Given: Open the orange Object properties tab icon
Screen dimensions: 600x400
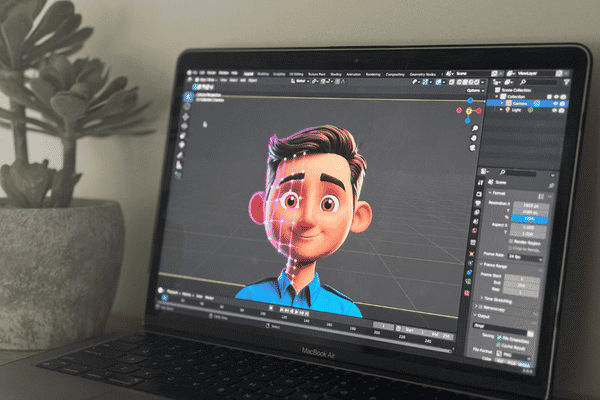Looking at the screenshot, I should [x=471, y=254].
